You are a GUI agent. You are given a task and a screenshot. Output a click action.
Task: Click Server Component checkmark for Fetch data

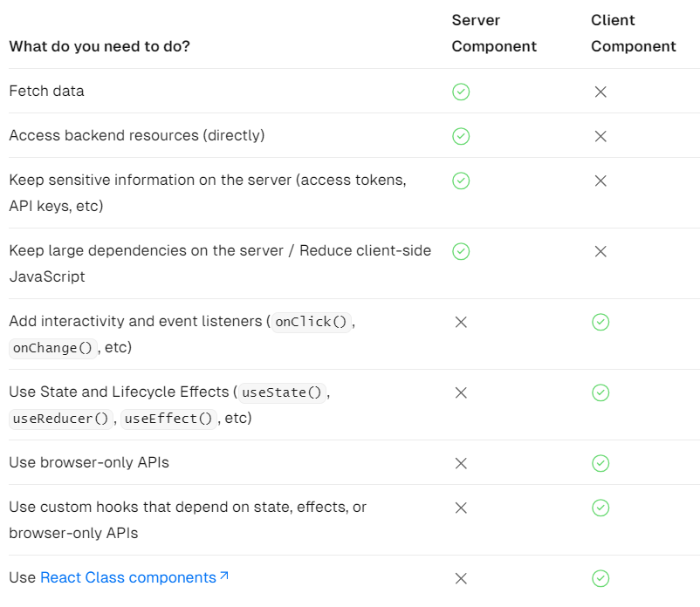coord(461,92)
